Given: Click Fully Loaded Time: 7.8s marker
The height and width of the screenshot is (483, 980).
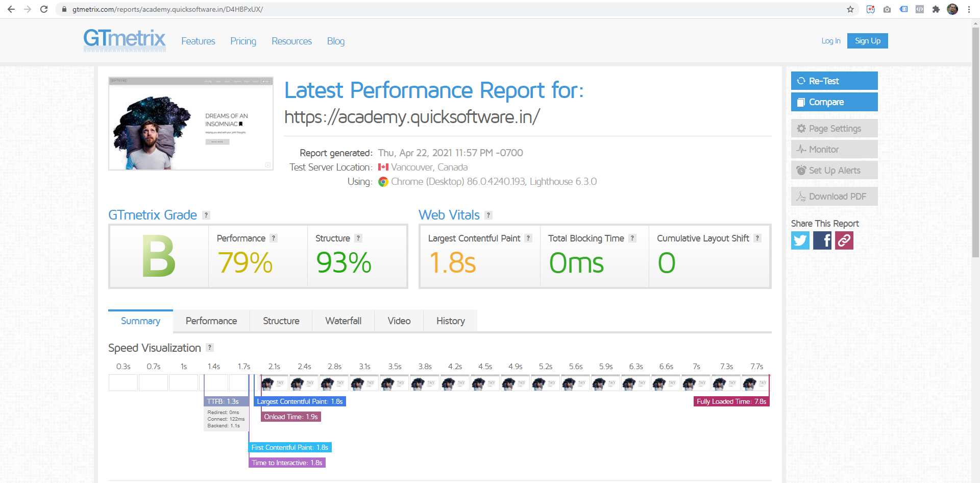Looking at the screenshot, I should (x=731, y=401).
